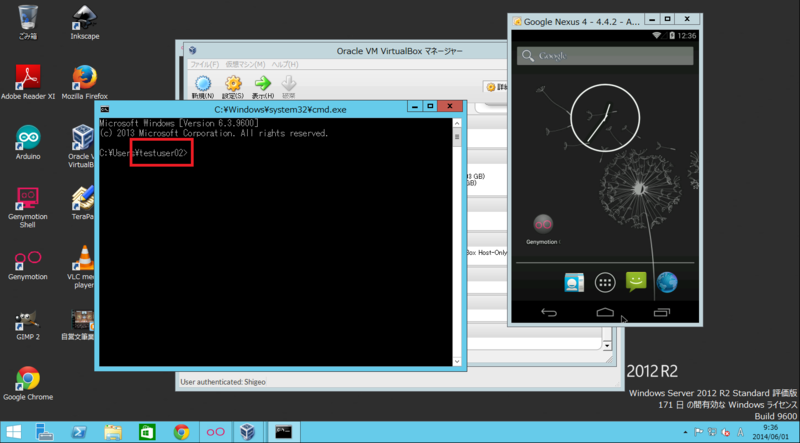Viewport: 800px width, 443px height.
Task: Click the VirtualBox title bar app icon
Action: click(193, 51)
